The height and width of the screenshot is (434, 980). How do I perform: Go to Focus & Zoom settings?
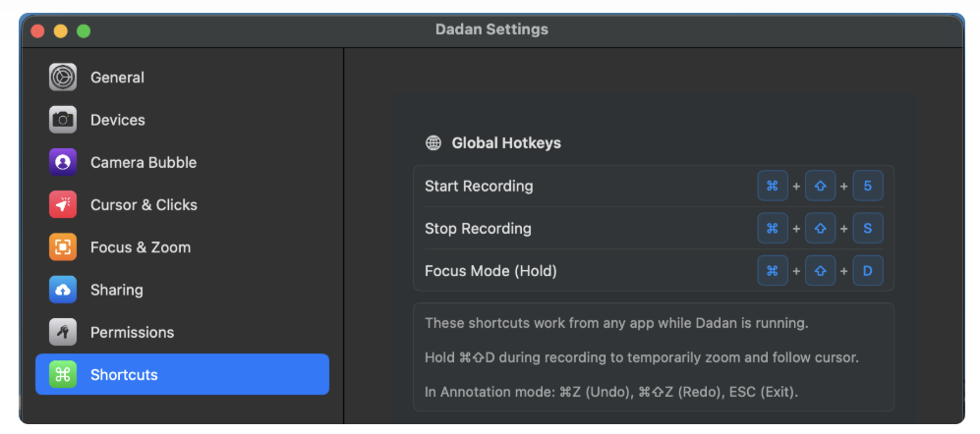182,247
